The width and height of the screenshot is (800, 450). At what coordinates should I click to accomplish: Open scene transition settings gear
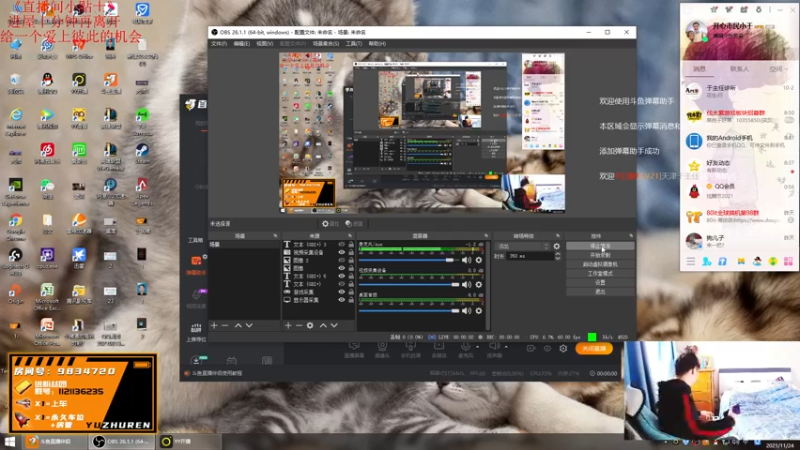click(x=557, y=246)
